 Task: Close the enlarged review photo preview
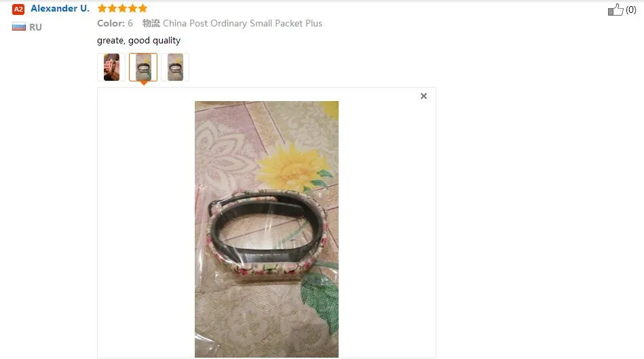point(423,96)
